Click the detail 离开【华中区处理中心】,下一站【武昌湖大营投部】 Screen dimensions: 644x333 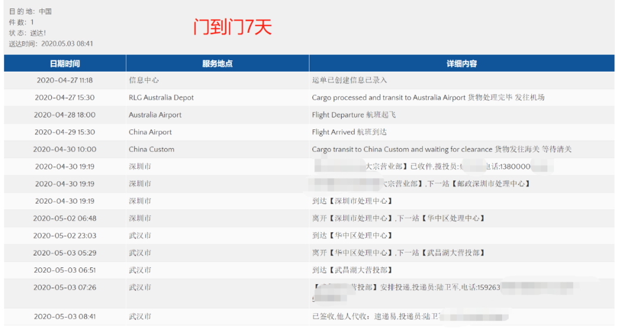pyautogui.click(x=398, y=253)
